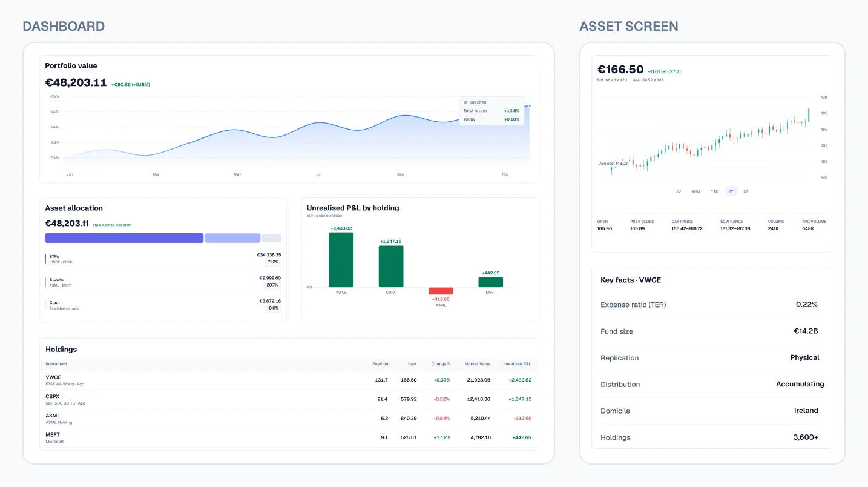Click the 'Avg cost 148.02' chart label
Viewport: 868px width, 487px height.
[613, 163]
